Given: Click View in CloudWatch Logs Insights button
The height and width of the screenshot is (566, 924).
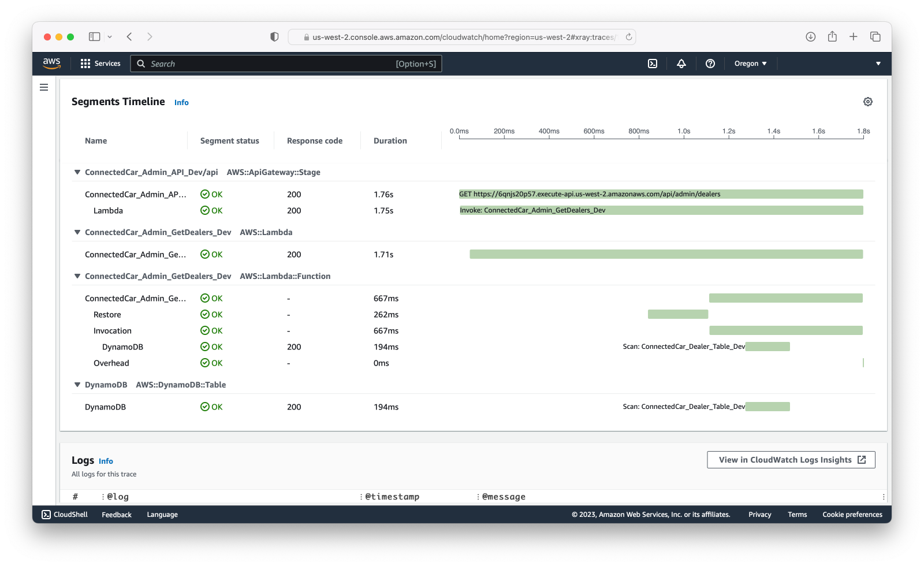Looking at the screenshot, I should pos(791,460).
